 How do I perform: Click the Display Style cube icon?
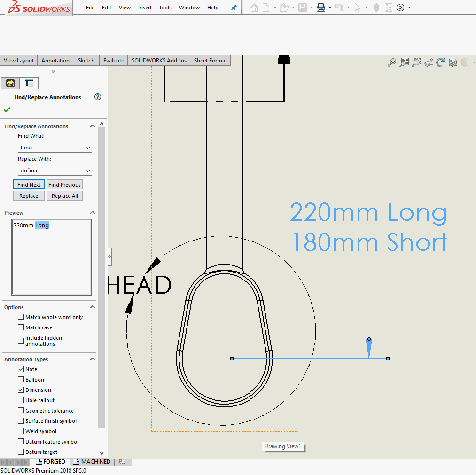pyautogui.click(x=466, y=62)
